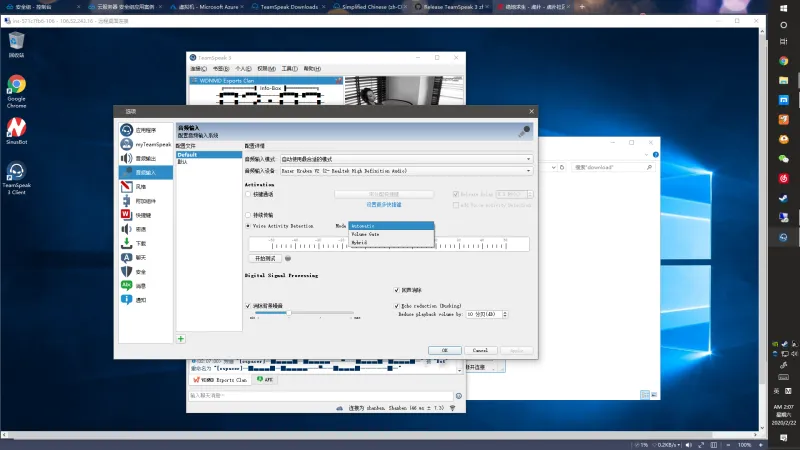Click the Recycle Bin desktop icon

tap(16, 44)
